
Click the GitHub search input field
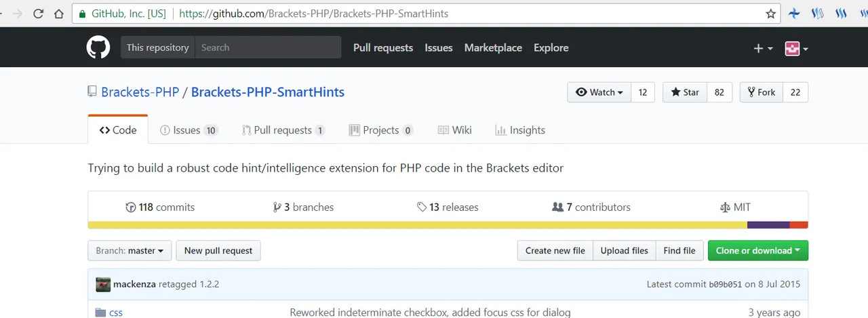tap(268, 47)
